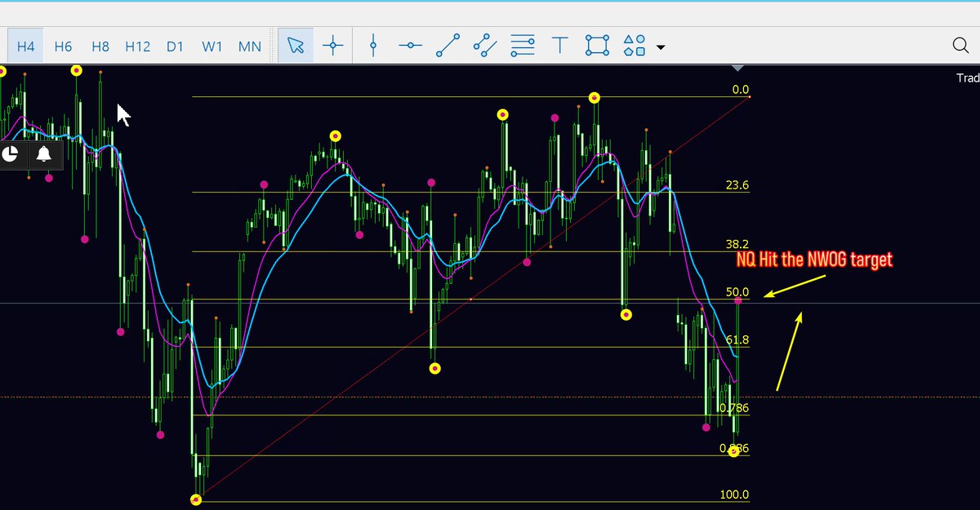Select the crosshair tool
This screenshot has width=980, height=510.
click(332, 46)
